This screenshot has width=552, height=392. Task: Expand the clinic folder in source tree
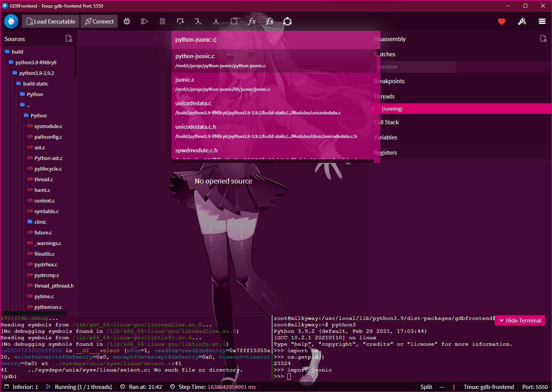point(40,222)
